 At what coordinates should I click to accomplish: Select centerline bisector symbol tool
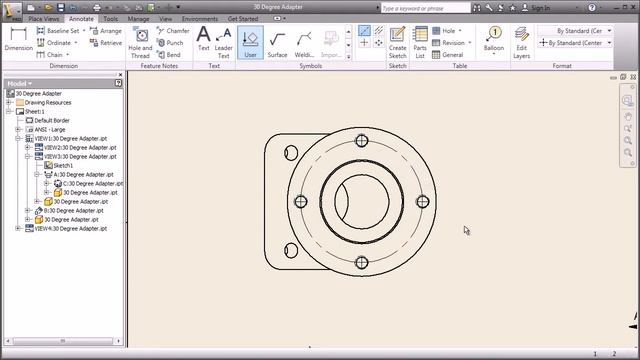tap(378, 31)
